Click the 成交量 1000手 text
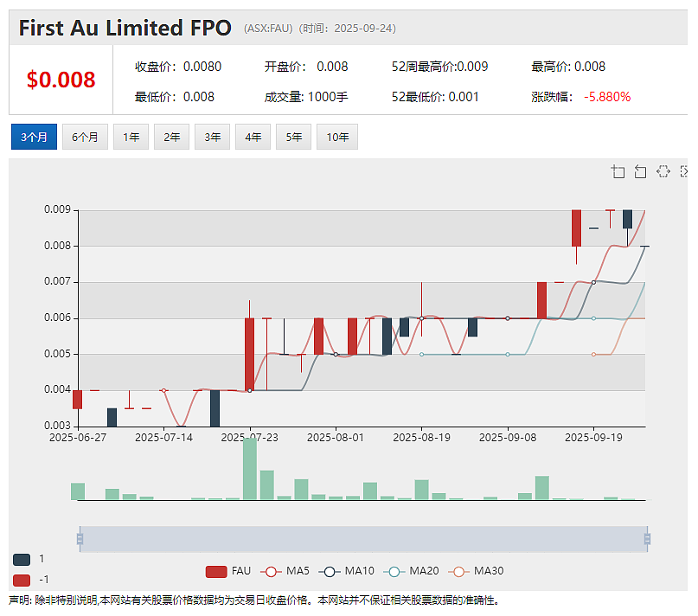 point(306,97)
